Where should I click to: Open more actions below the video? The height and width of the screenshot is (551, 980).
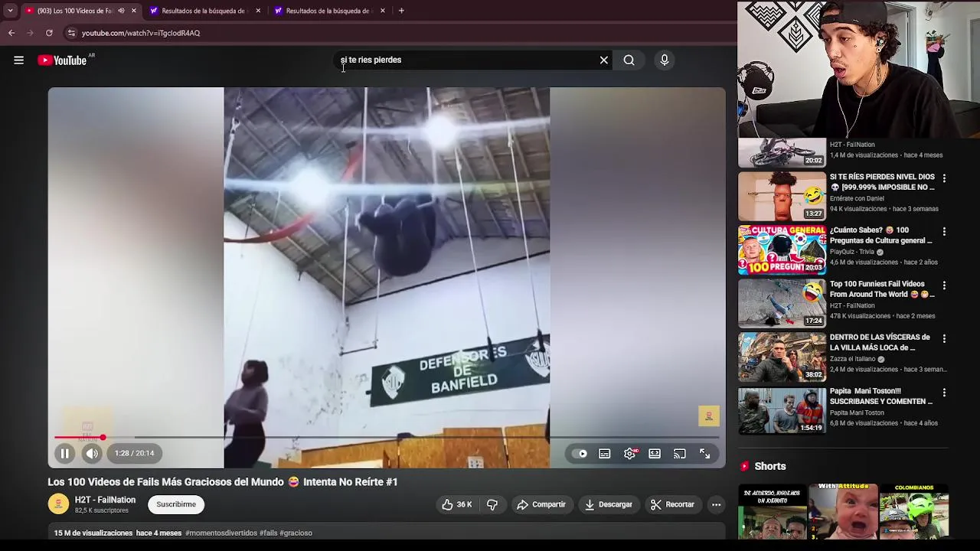pos(716,504)
